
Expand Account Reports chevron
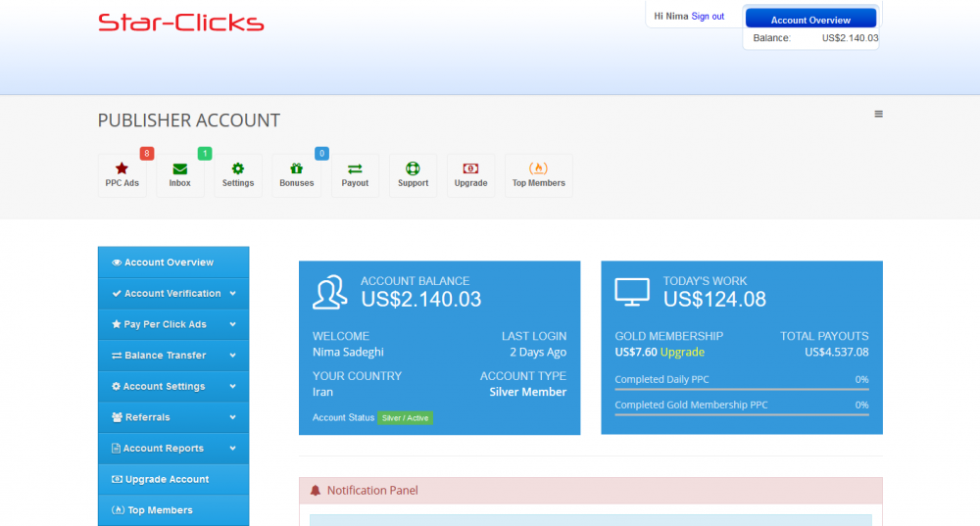[232, 448]
